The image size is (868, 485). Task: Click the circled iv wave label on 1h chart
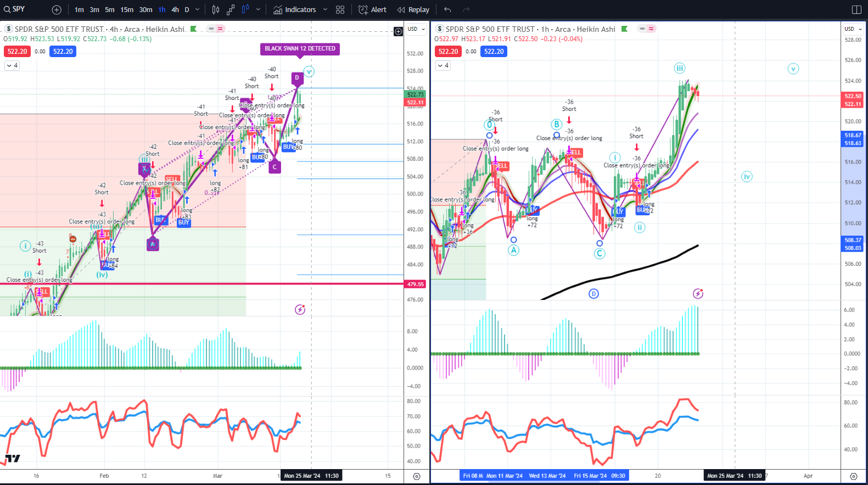pos(747,177)
